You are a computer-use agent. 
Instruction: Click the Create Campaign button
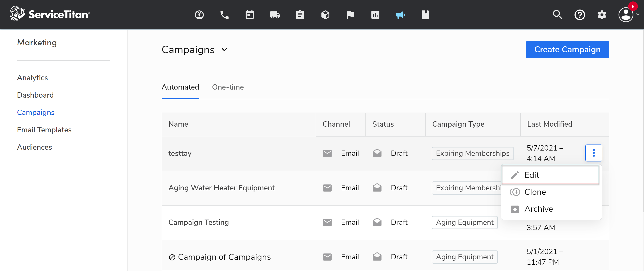[567, 50]
